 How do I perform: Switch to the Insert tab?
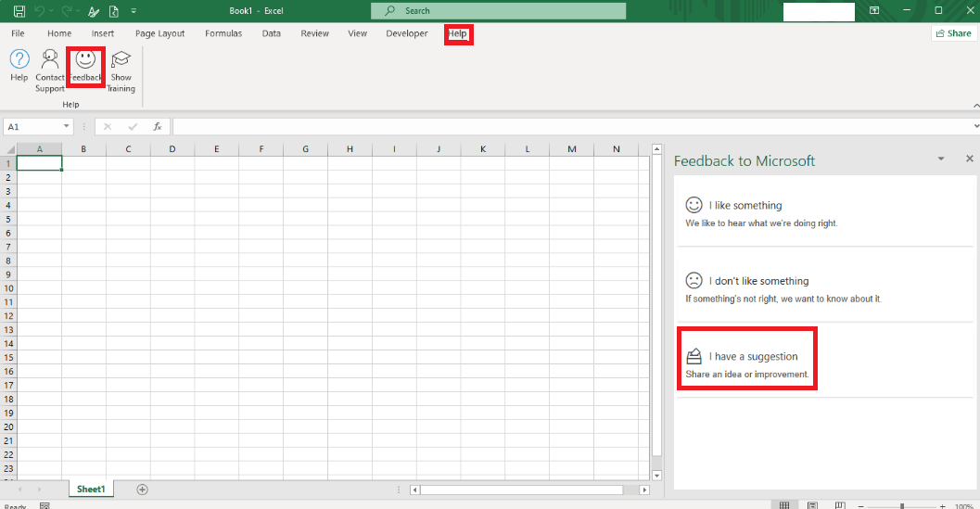click(103, 33)
